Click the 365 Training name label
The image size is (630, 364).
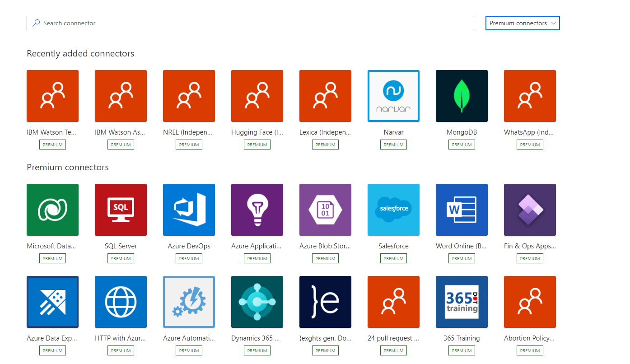[462, 338]
